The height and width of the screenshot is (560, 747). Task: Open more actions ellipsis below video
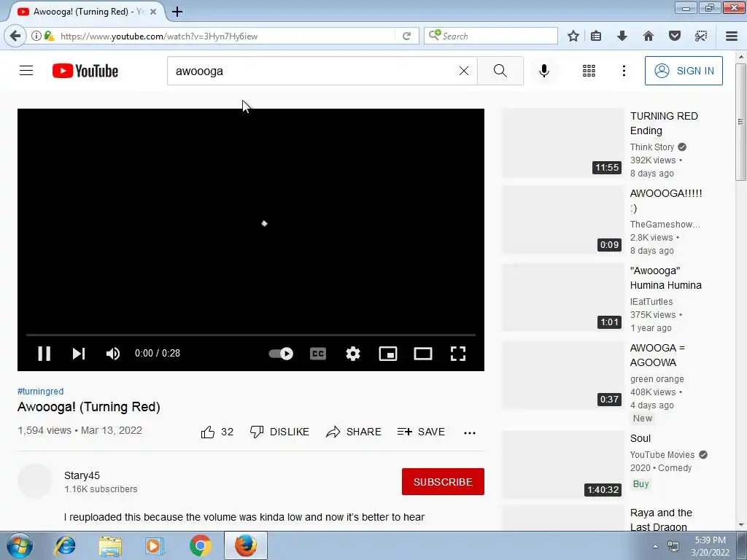point(470,433)
